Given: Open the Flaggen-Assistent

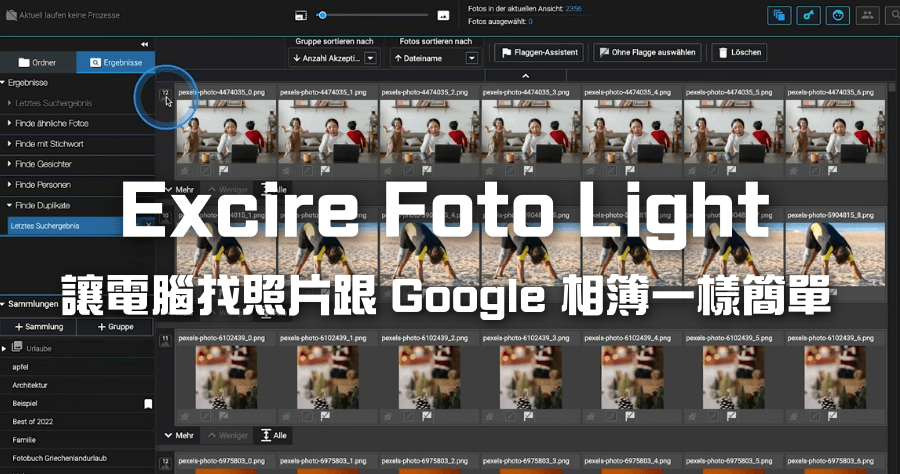Looking at the screenshot, I should coord(539,52).
